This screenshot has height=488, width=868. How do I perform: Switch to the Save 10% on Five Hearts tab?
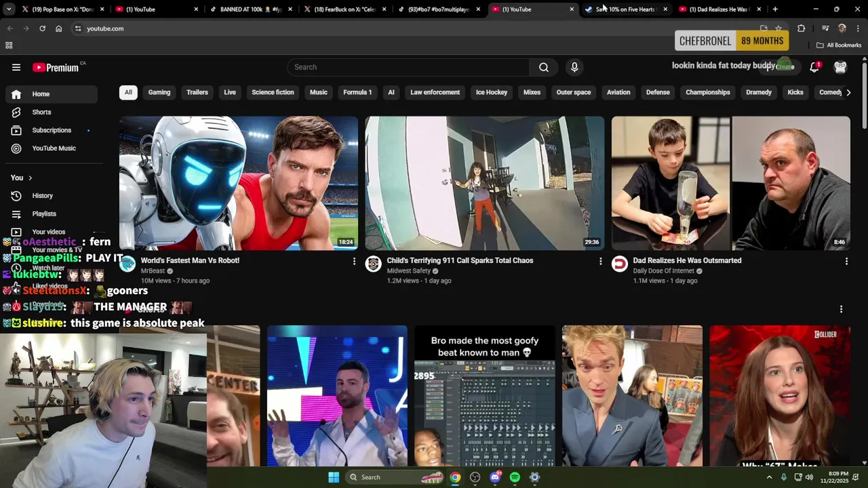coord(625,9)
